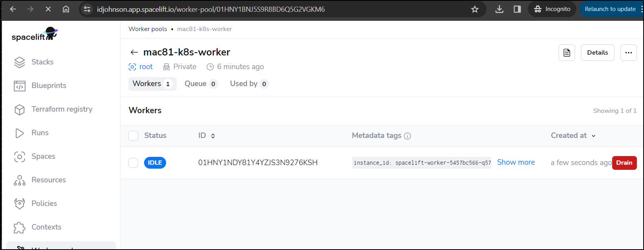Click the Runs play icon
644x250 pixels.
click(19, 133)
